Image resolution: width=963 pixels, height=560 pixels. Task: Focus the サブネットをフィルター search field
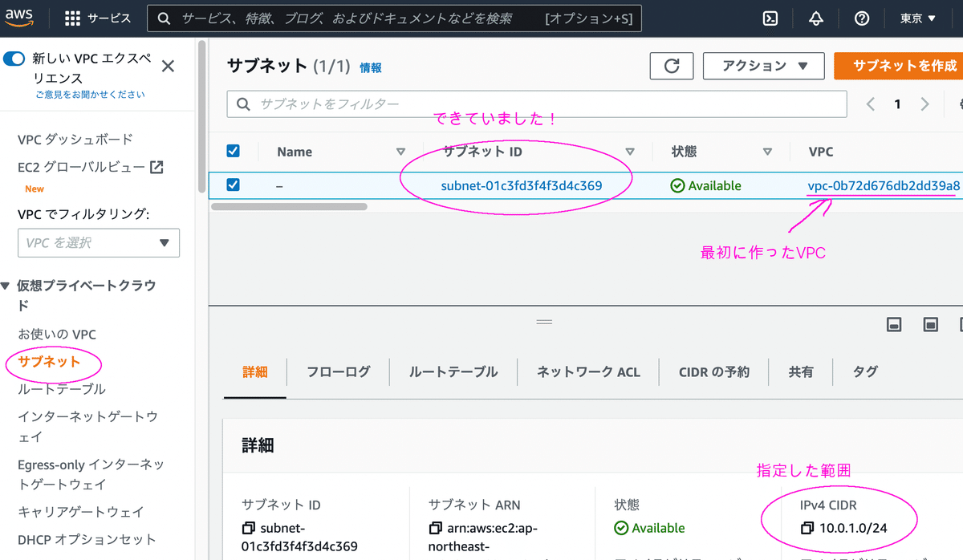[x=537, y=104]
